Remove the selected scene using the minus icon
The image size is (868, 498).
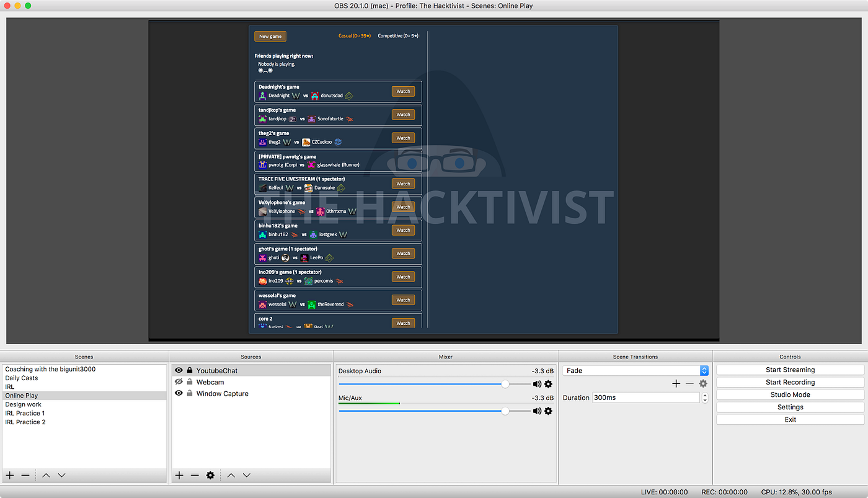coord(25,475)
